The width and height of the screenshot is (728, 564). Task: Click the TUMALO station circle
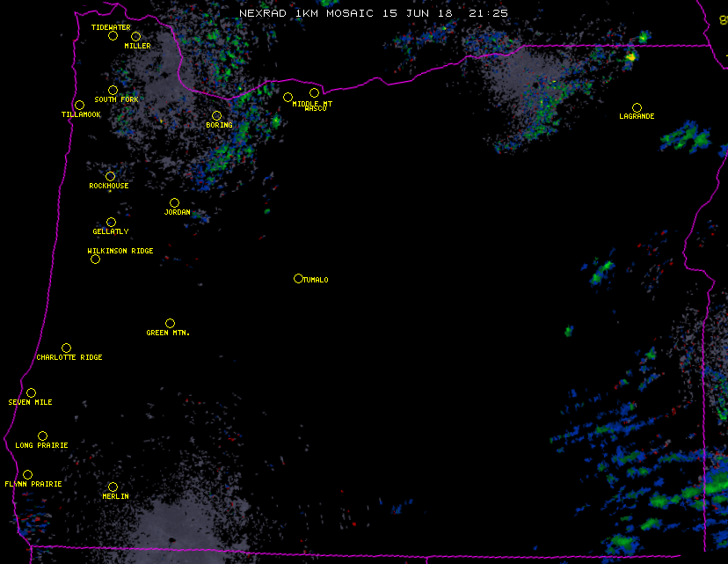(298, 279)
